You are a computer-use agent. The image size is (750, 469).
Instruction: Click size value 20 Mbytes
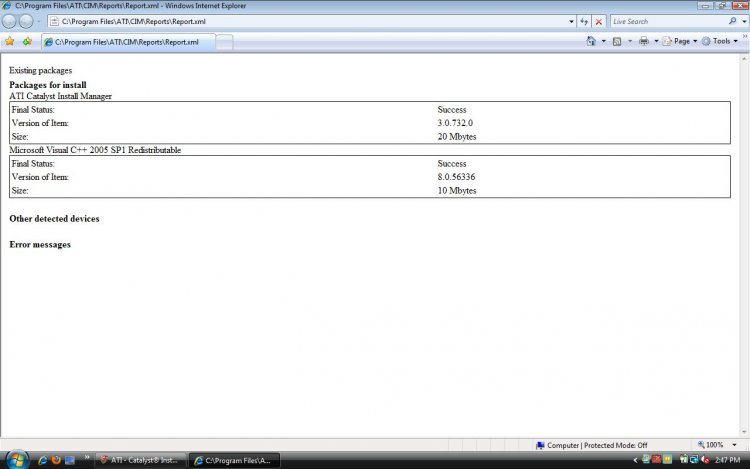coord(457,136)
